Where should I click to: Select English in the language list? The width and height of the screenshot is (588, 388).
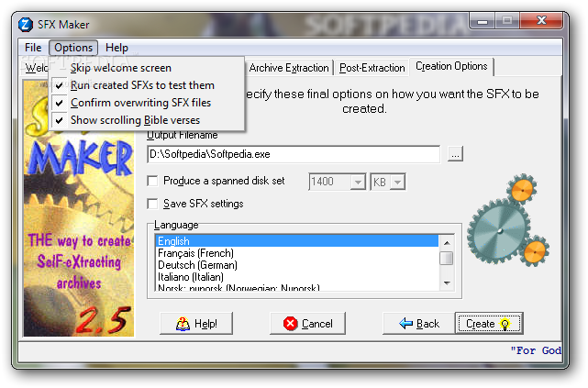tap(296, 241)
